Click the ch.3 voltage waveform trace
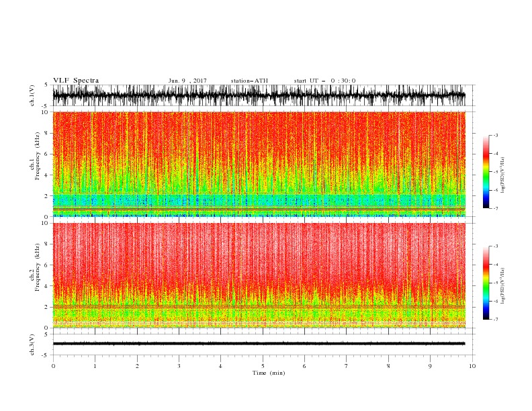This screenshot has height=411, width=532. 259,344
